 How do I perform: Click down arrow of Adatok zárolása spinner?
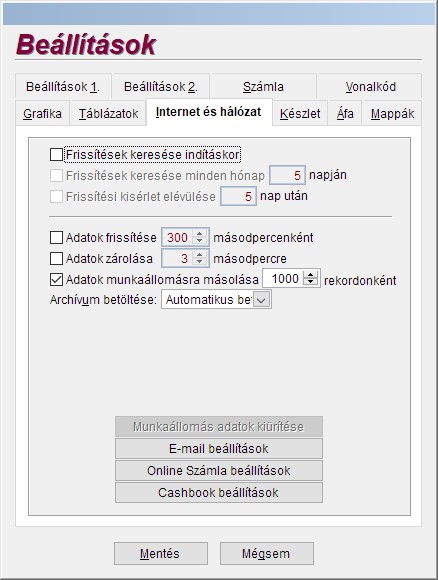tap(200, 262)
